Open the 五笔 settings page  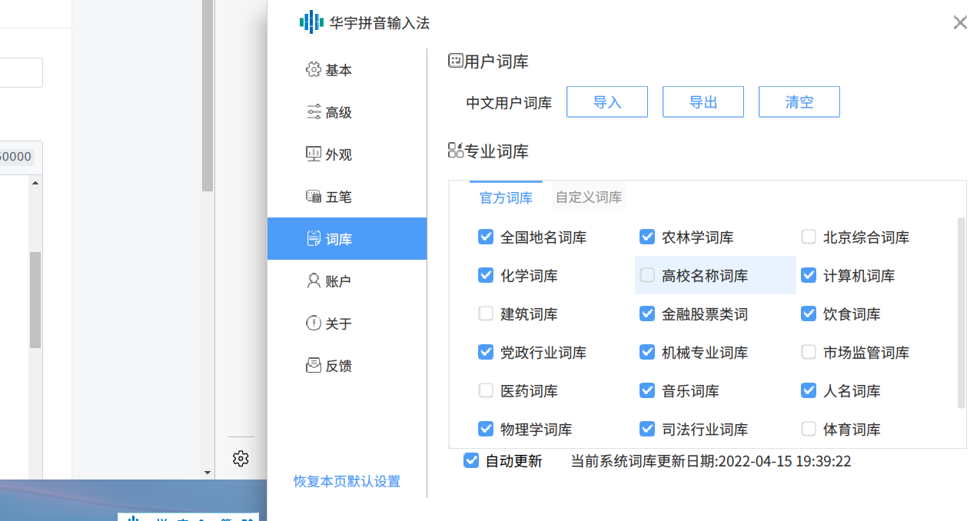[347, 197]
